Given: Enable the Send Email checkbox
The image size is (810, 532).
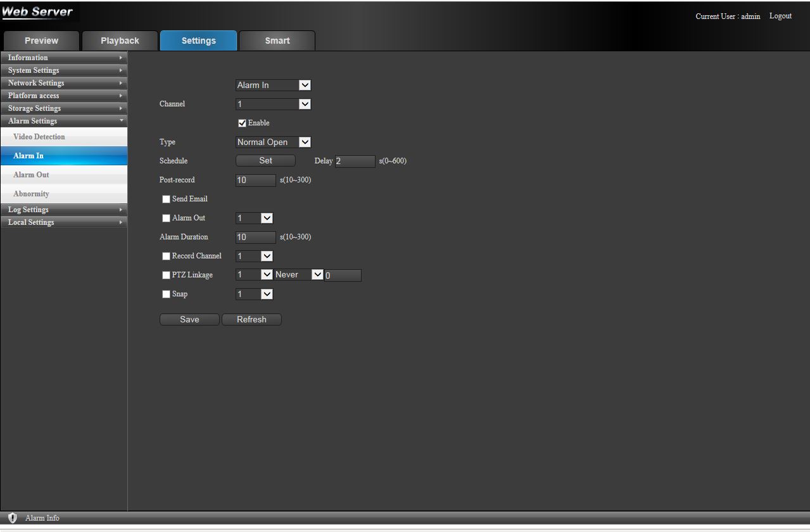Looking at the screenshot, I should pos(167,199).
